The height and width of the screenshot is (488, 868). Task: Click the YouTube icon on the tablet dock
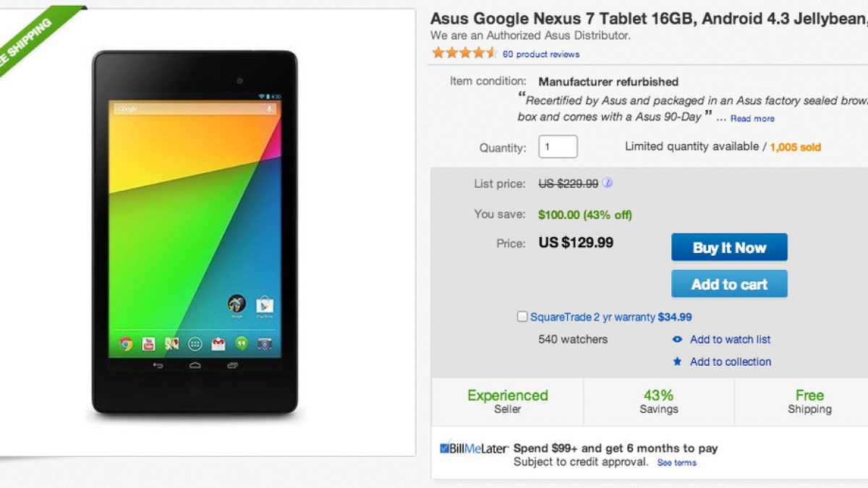[148, 343]
